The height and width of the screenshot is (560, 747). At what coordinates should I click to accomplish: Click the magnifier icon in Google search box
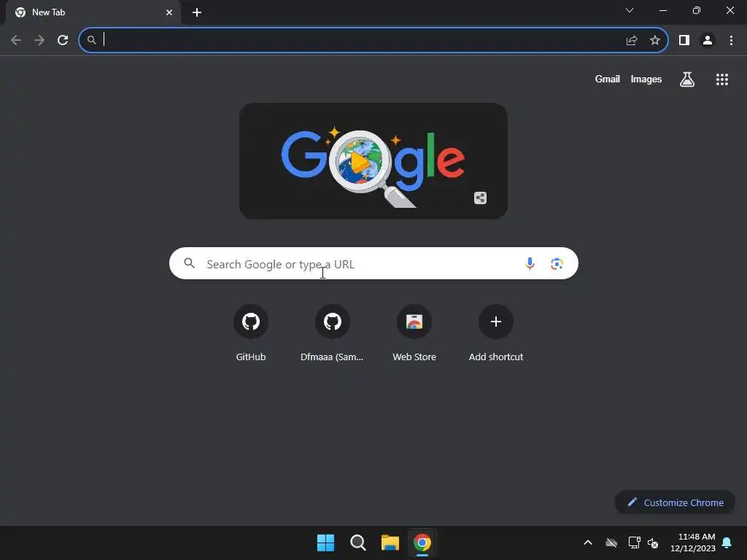[x=189, y=262]
